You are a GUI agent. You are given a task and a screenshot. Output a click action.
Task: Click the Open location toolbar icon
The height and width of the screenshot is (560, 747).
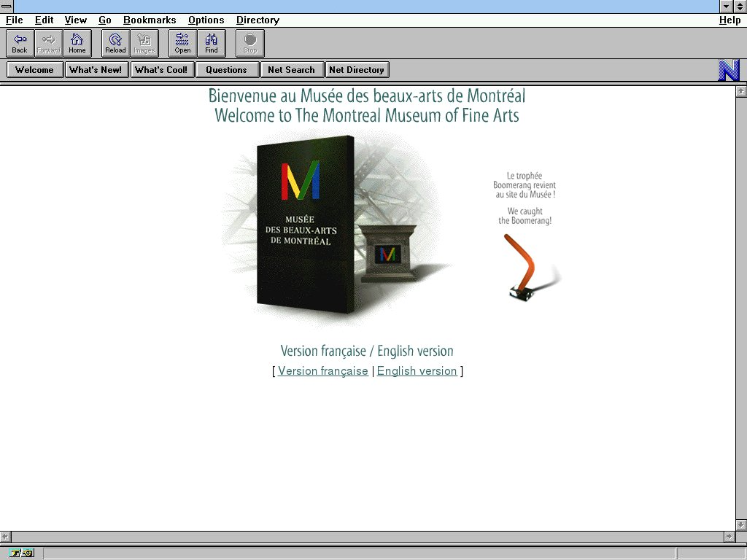point(182,43)
